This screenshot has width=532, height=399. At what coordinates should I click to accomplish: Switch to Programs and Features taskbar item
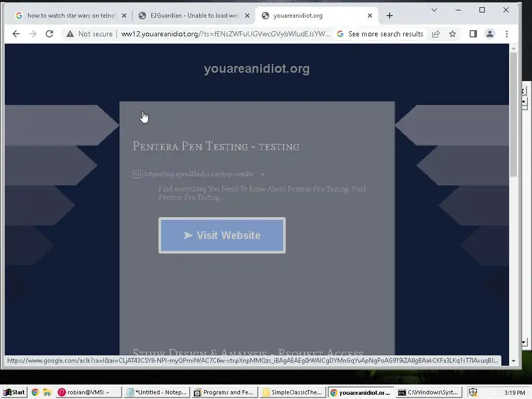[x=224, y=393]
